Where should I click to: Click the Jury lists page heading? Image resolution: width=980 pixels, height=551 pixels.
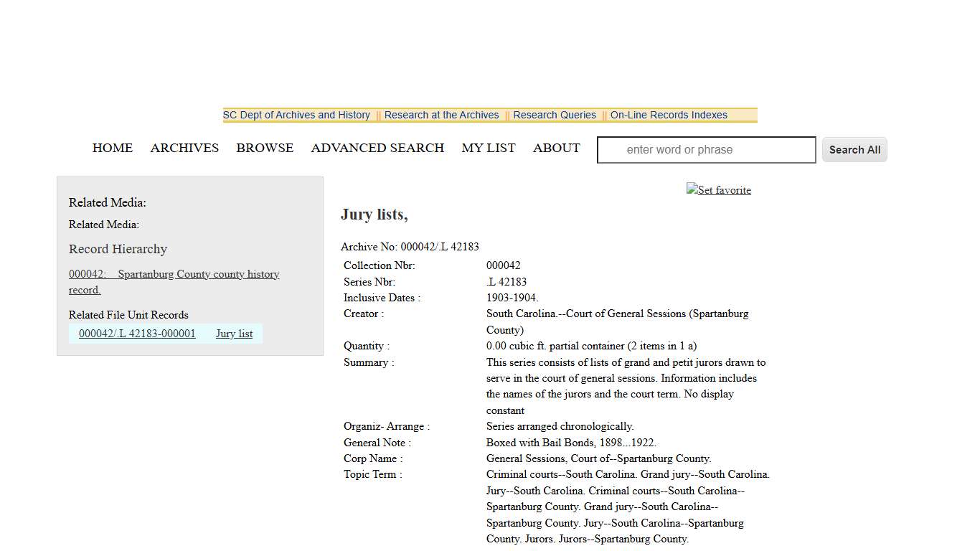(x=374, y=214)
